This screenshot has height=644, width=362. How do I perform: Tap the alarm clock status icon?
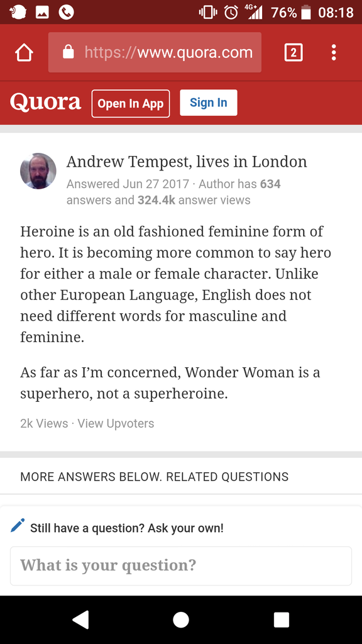pos(231,13)
